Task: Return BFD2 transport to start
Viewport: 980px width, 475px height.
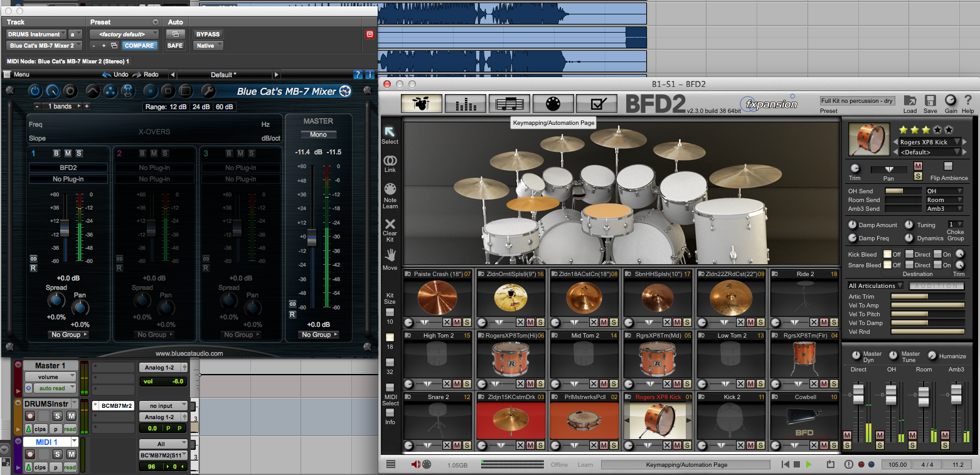Action: (x=785, y=464)
